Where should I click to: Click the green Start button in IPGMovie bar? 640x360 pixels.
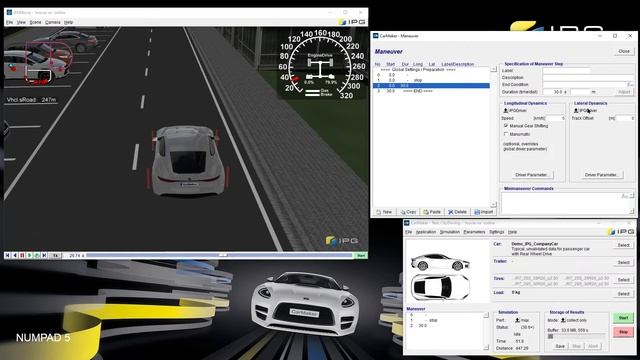(361, 256)
